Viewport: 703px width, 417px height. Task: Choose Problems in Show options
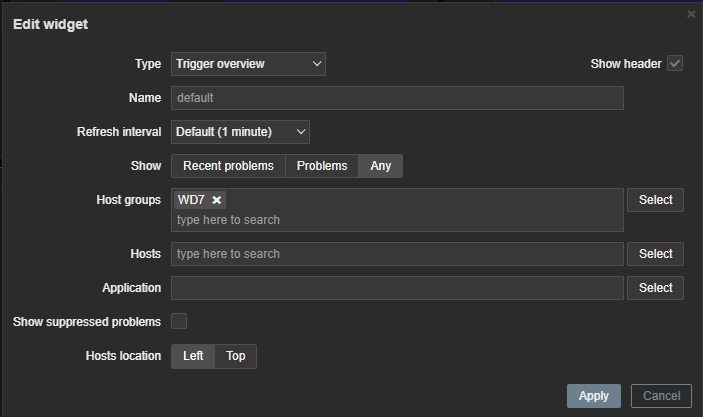[x=322, y=166]
